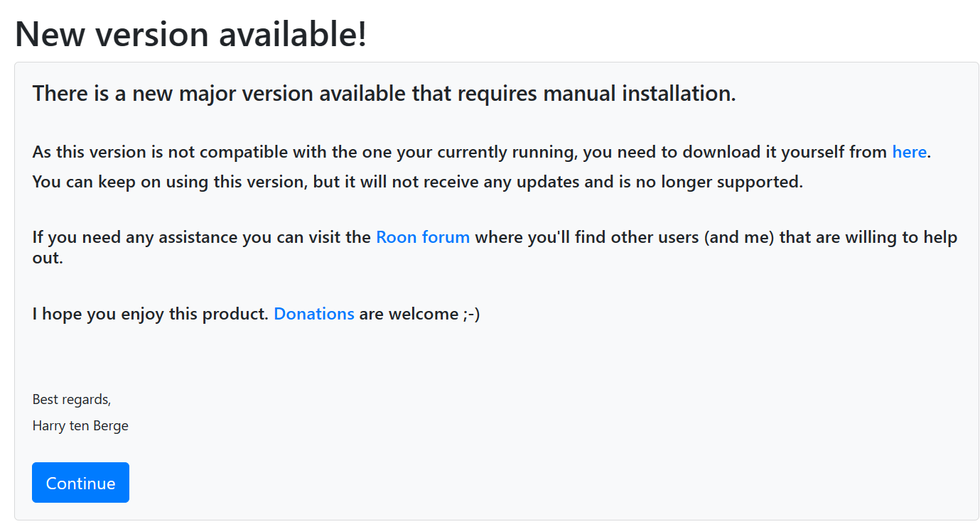Click the wrapped word "out."

point(48,258)
